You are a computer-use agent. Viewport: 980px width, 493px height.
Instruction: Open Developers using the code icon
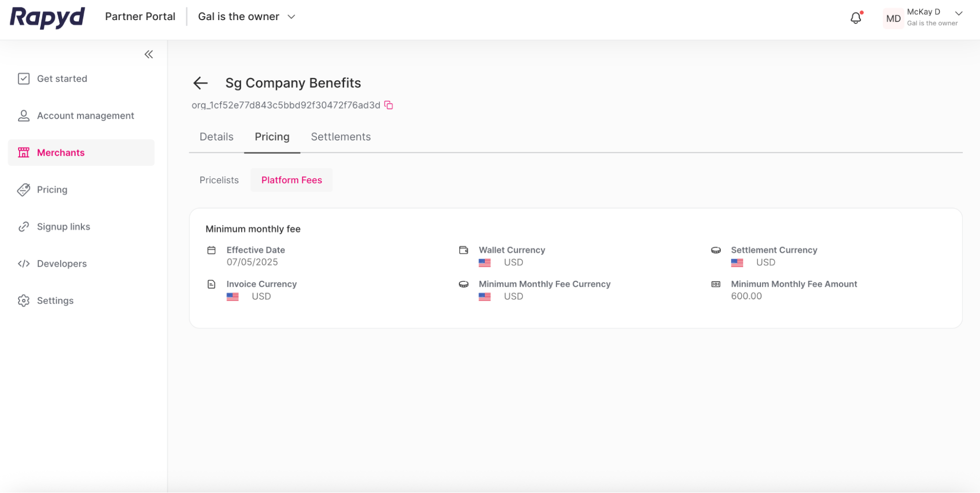(24, 264)
